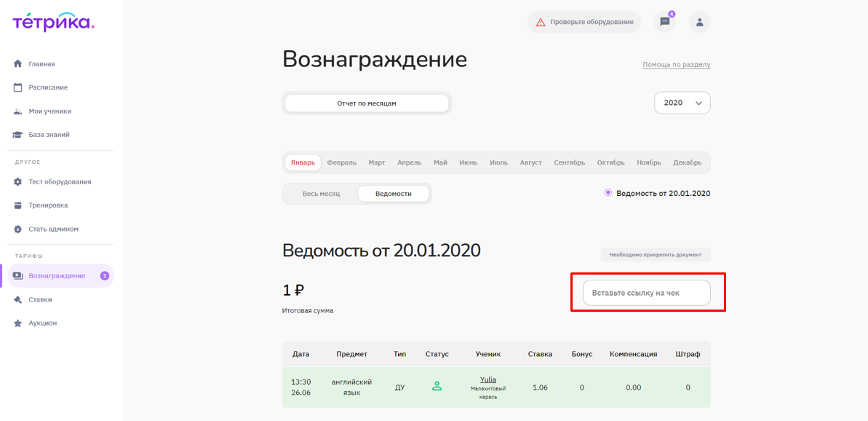
Task: Click the warning triangle icon
Action: pyautogui.click(x=541, y=22)
